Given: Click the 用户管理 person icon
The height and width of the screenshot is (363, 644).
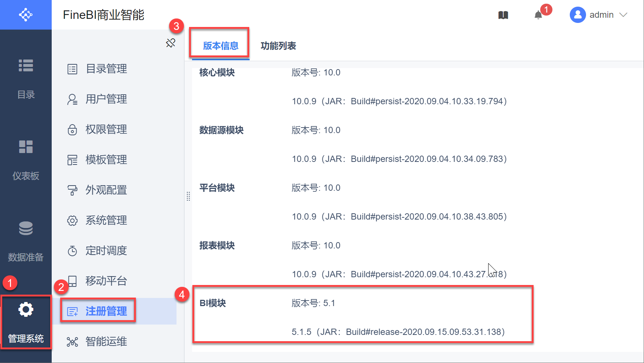Looking at the screenshot, I should (72, 99).
